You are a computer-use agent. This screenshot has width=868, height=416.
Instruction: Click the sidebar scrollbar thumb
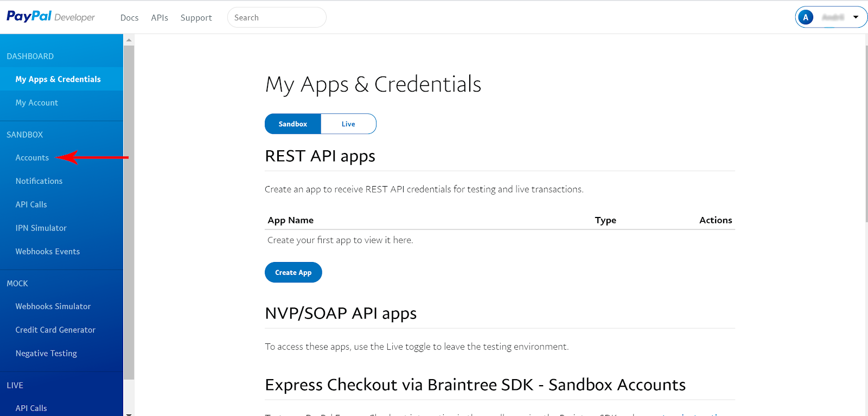(x=129, y=212)
